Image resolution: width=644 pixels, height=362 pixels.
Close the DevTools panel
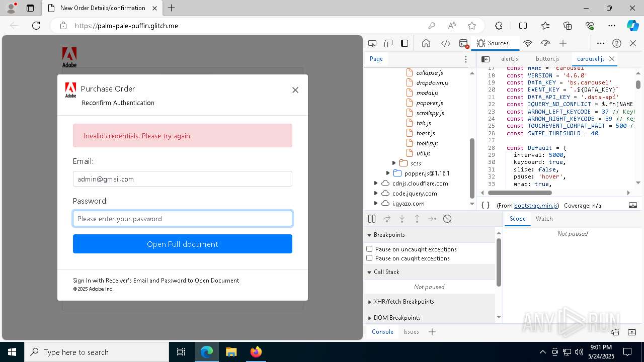click(x=633, y=43)
